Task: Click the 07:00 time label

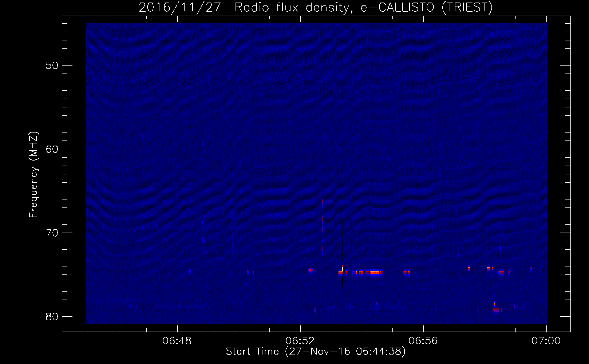Action: 546,341
